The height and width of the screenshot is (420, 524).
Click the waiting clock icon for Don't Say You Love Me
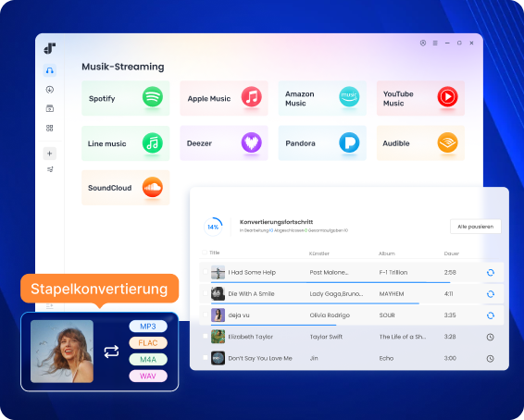[491, 359]
